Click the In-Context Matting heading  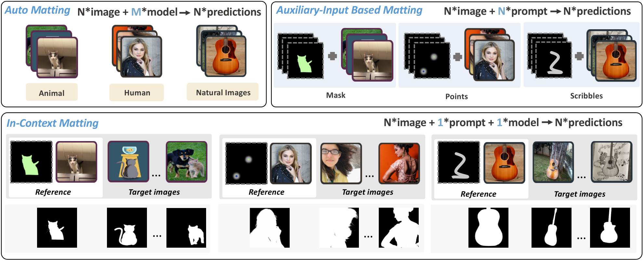click(x=53, y=123)
